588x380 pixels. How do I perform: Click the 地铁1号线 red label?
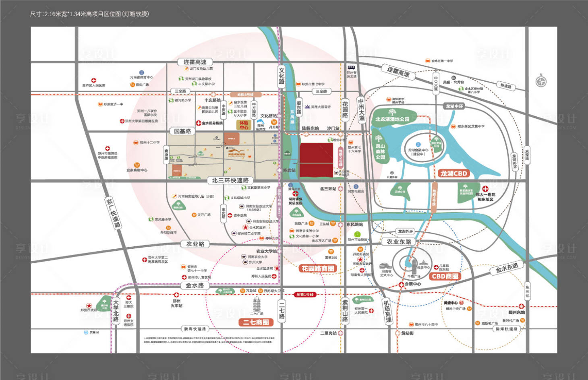(305, 295)
